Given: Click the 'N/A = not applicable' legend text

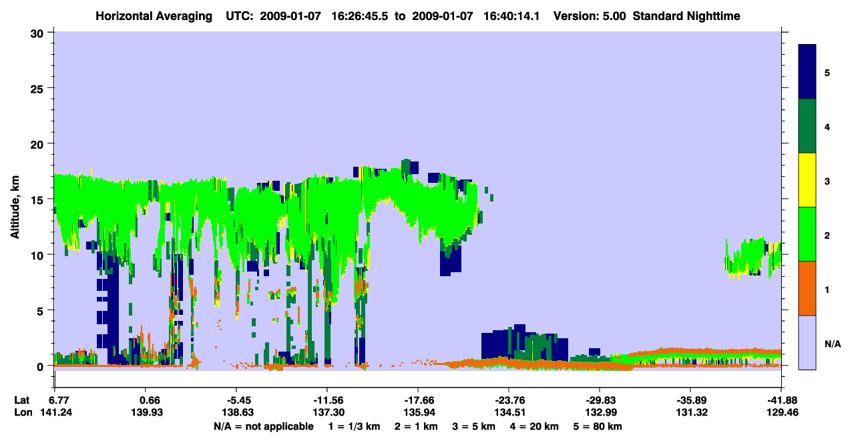Looking at the screenshot, I should tap(263, 426).
